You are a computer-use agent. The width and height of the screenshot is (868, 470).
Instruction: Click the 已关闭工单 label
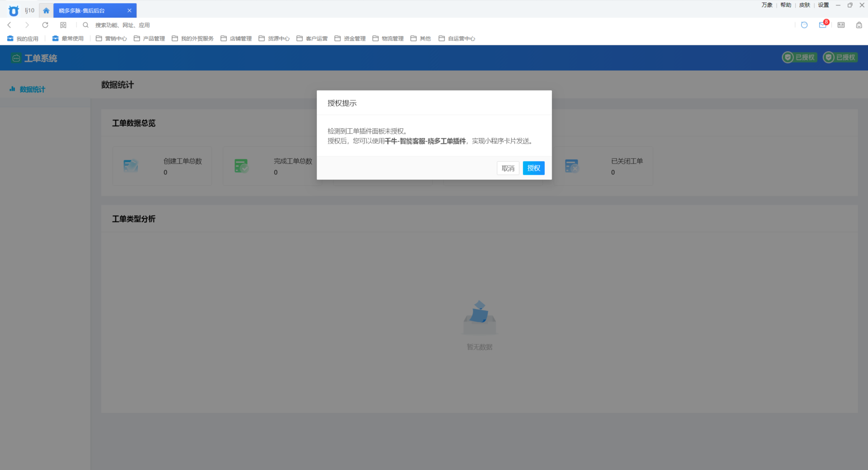627,161
